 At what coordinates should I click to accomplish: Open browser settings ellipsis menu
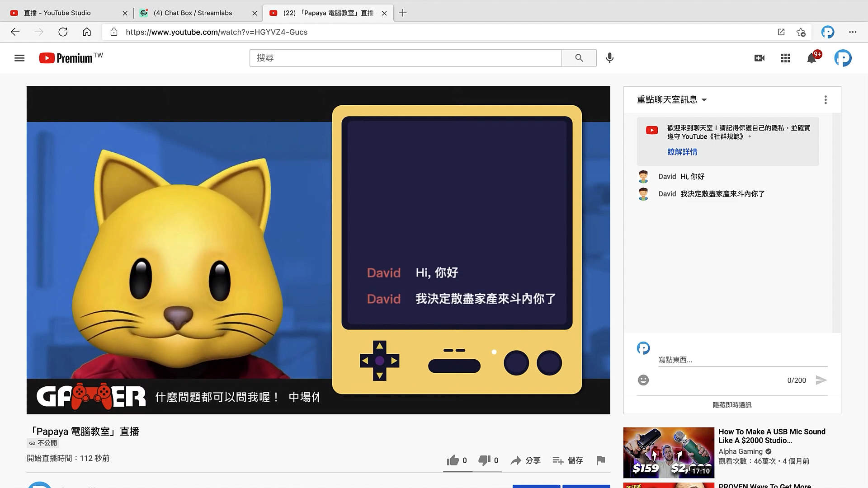[852, 32]
